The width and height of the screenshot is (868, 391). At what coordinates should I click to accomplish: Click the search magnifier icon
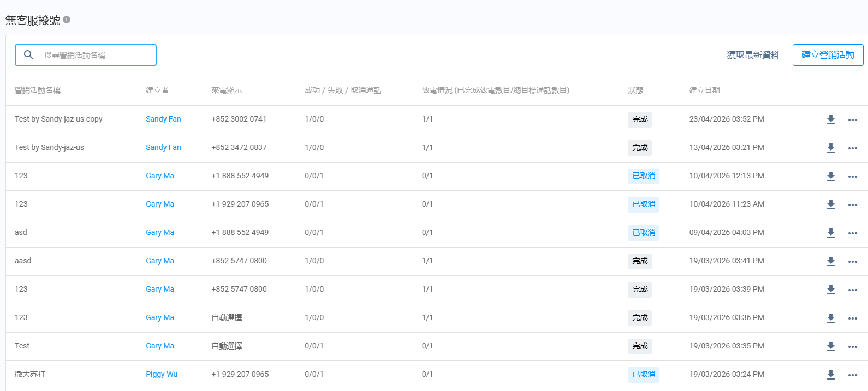(x=29, y=55)
